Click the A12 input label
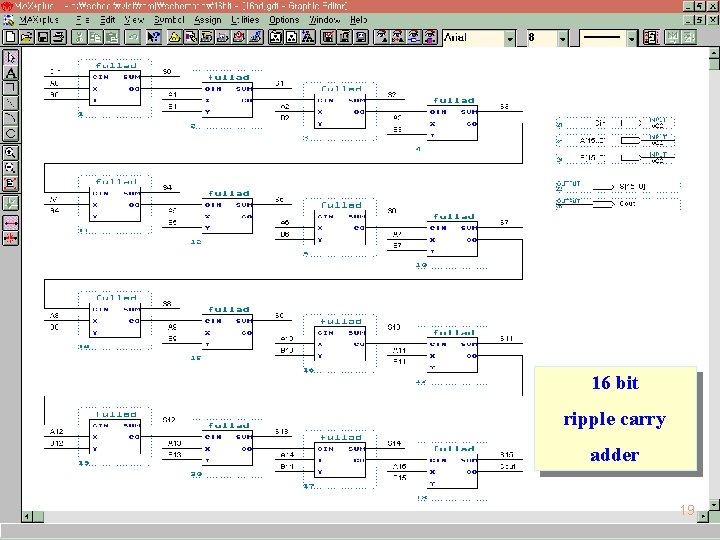The width and height of the screenshot is (720, 540). (x=56, y=432)
